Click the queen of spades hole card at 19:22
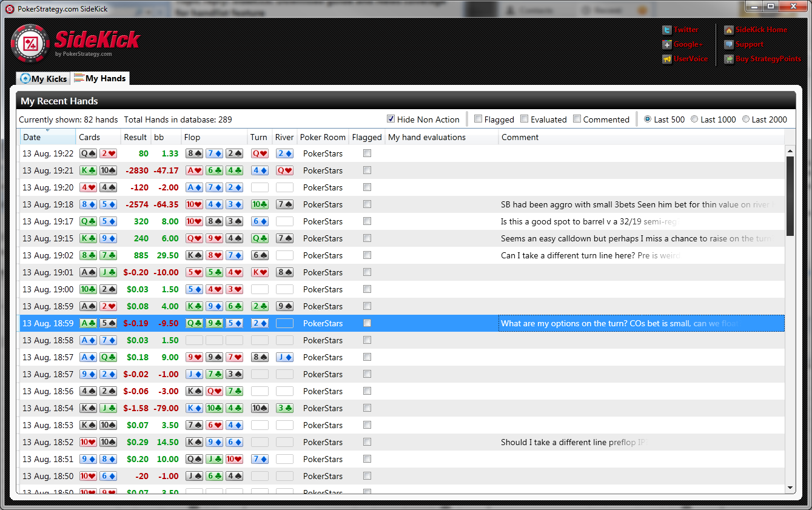The image size is (812, 510). coord(89,153)
